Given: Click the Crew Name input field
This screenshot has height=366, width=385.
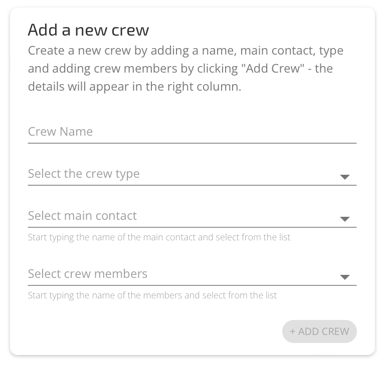Looking at the screenshot, I should [x=192, y=132].
